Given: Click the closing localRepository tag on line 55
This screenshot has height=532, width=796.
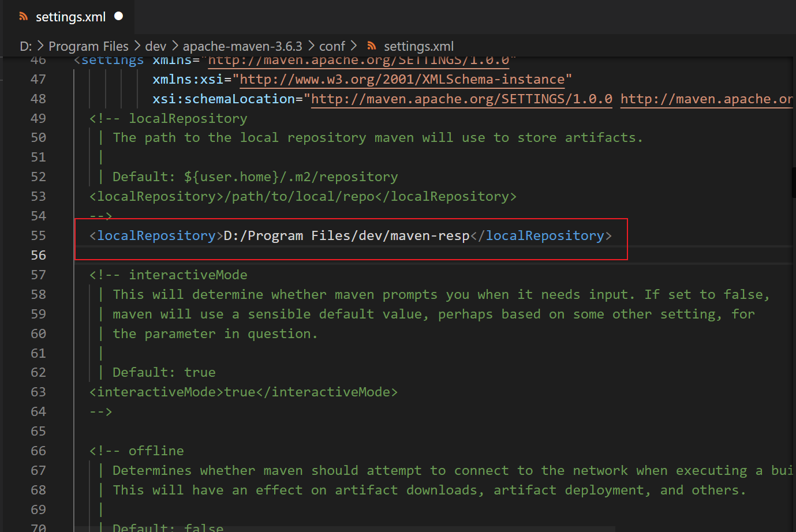Looking at the screenshot, I should [x=541, y=235].
